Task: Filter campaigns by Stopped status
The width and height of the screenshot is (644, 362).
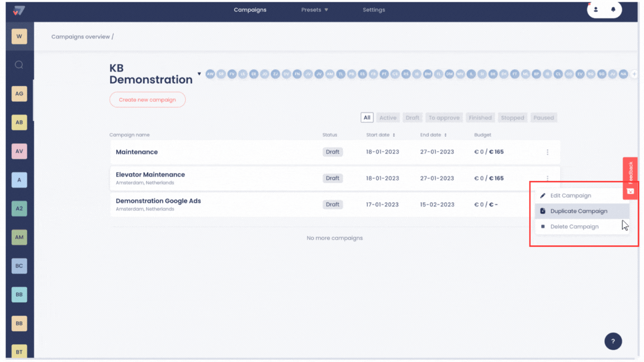Action: [513, 118]
